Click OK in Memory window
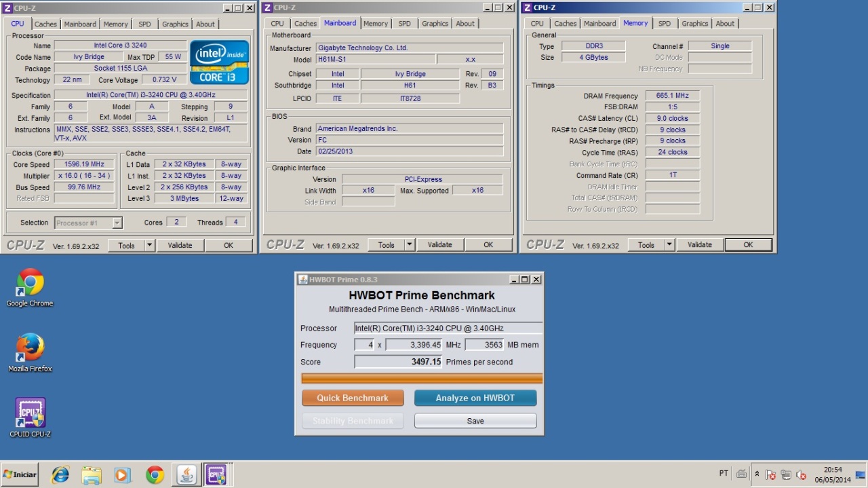Image resolution: width=868 pixels, height=488 pixels. click(x=748, y=245)
